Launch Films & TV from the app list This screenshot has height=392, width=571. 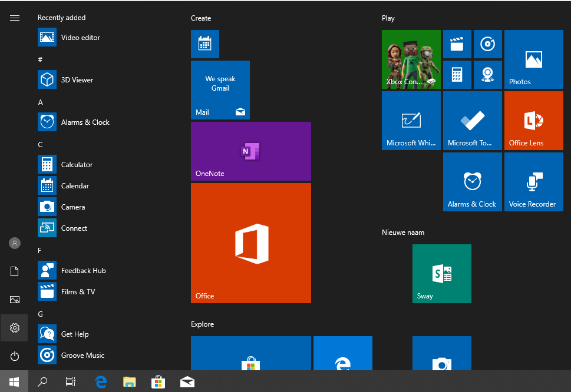tap(67, 291)
